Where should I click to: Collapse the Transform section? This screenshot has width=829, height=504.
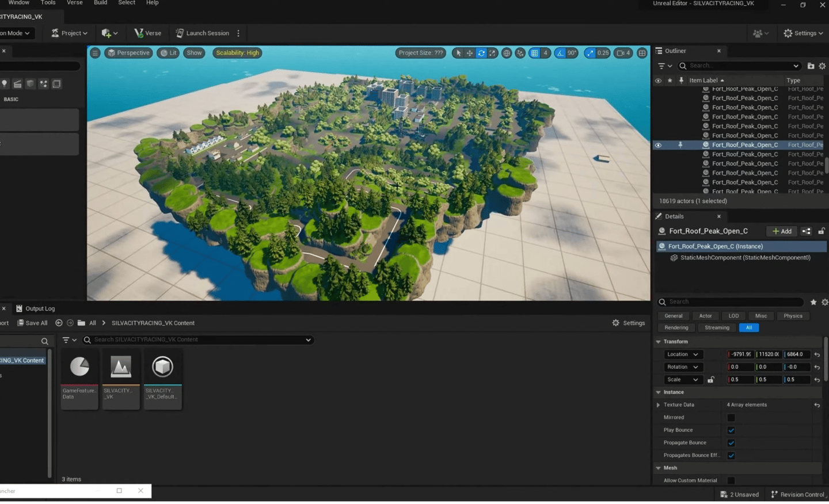click(x=659, y=342)
